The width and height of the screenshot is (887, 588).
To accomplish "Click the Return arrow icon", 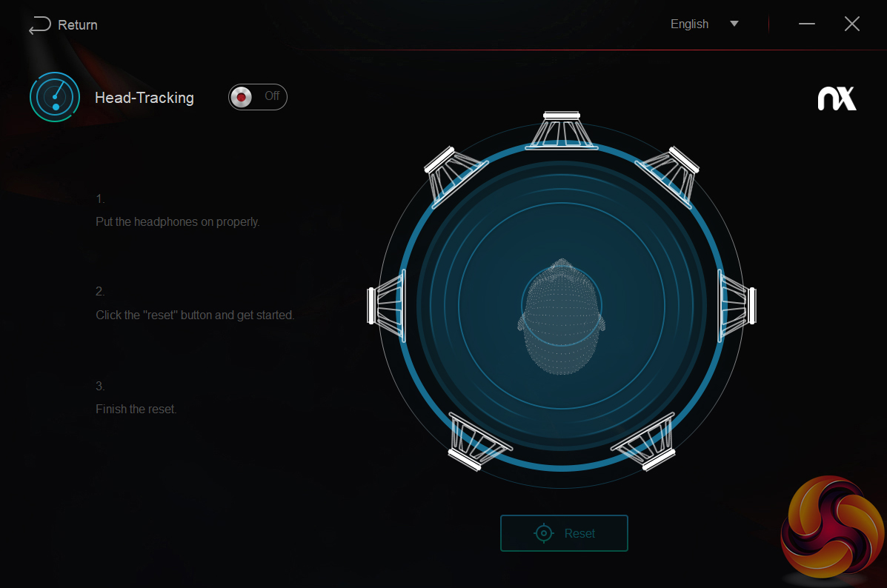I will coord(39,25).
